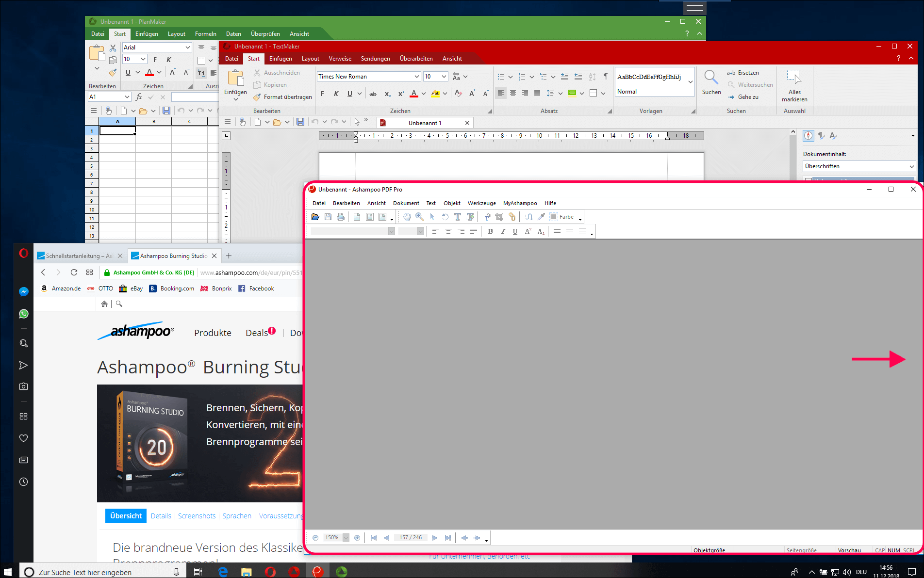Switch to Formeln tab in PlanMaker
The height and width of the screenshot is (578, 924).
click(205, 34)
